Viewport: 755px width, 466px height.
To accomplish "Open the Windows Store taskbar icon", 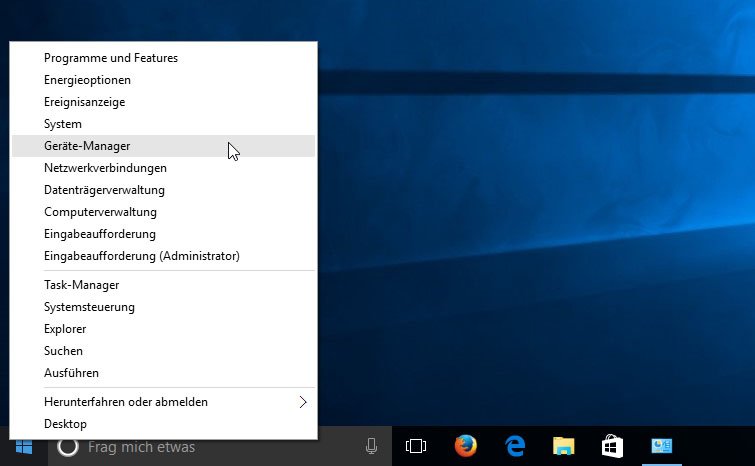I will tap(613, 447).
